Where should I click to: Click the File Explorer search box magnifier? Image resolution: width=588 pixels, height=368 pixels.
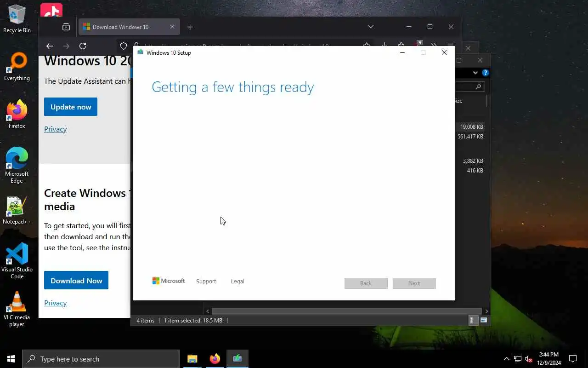pos(478,86)
